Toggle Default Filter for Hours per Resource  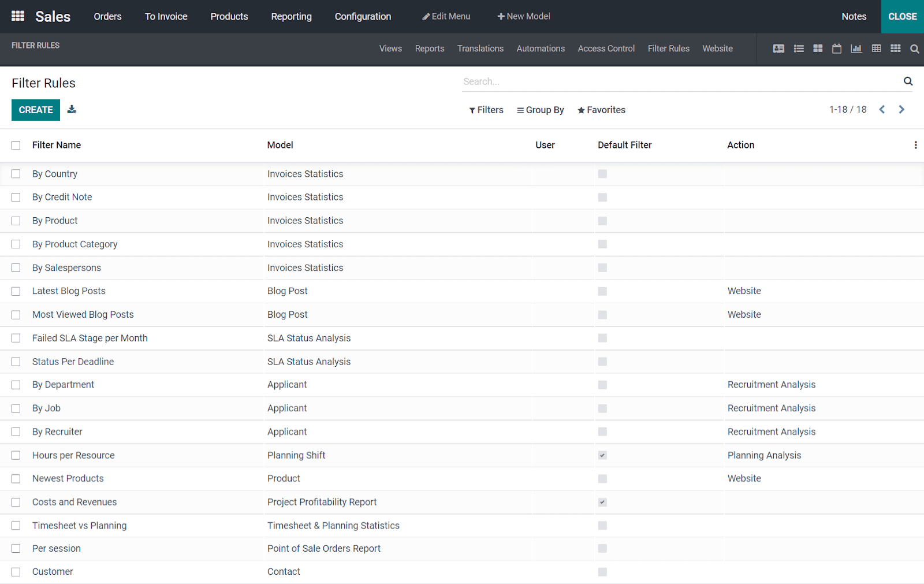point(602,455)
